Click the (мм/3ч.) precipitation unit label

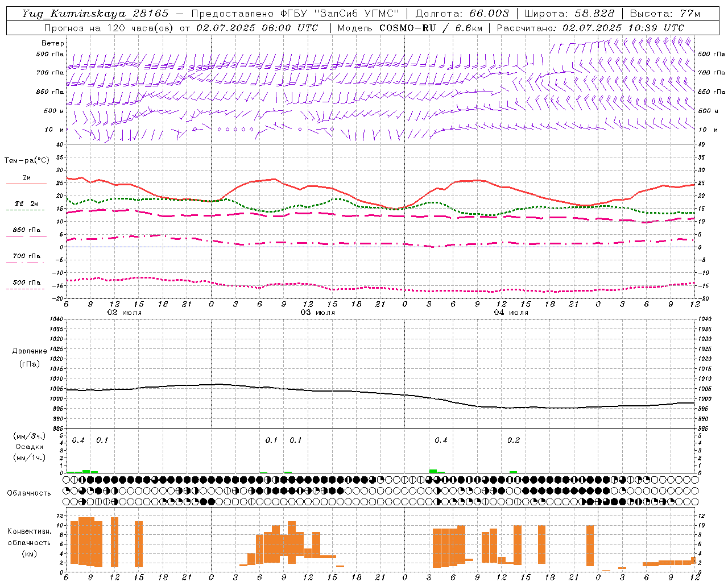[30, 436]
